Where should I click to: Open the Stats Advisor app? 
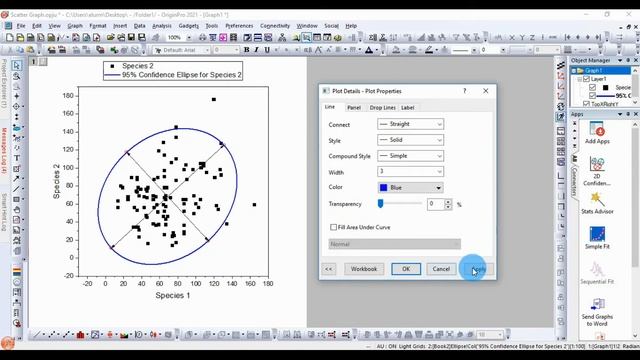[597, 203]
